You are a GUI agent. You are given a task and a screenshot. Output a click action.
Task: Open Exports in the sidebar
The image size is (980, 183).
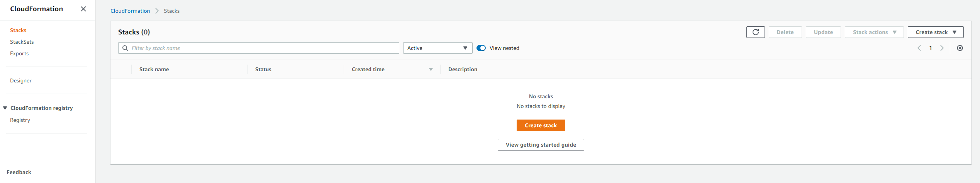pos(19,53)
